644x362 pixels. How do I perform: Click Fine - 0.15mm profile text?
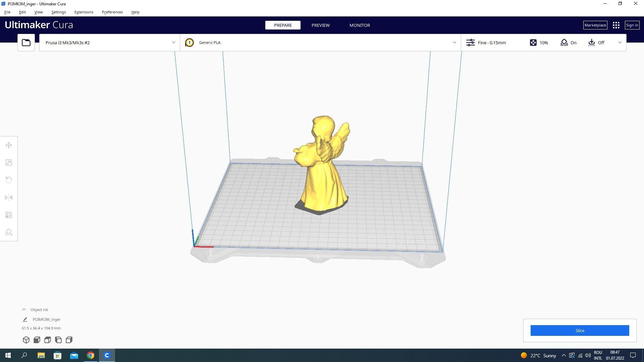492,43
